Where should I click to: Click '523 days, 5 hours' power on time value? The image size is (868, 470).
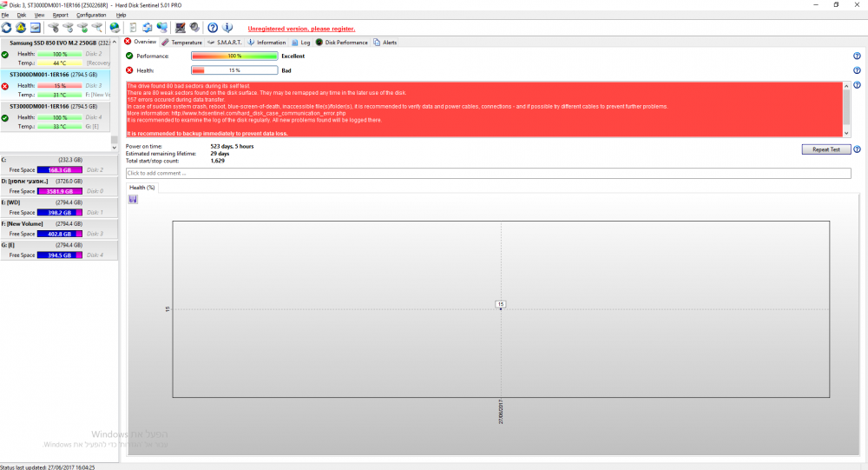pyautogui.click(x=232, y=146)
